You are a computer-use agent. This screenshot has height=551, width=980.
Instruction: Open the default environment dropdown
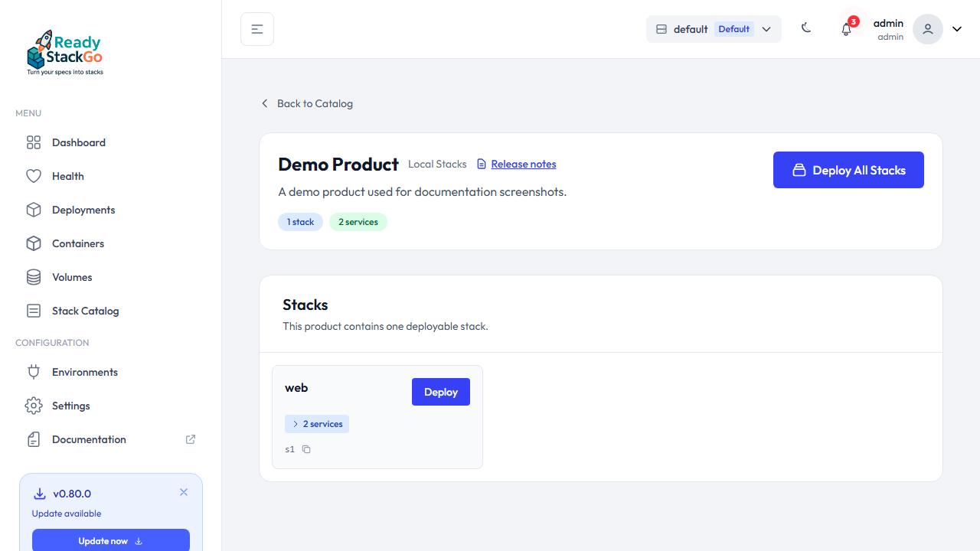714,29
